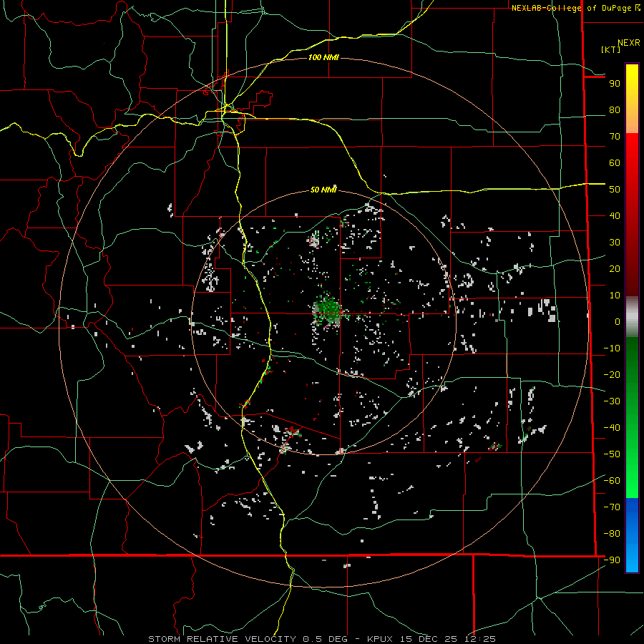Click the '20' value on velocity scale
This screenshot has width=644, height=644.
click(x=615, y=269)
